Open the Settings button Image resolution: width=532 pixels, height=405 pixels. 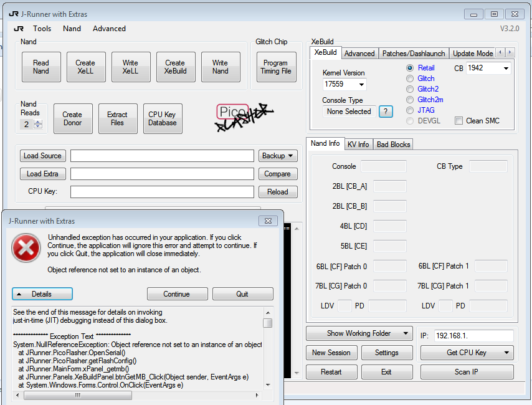387,353
